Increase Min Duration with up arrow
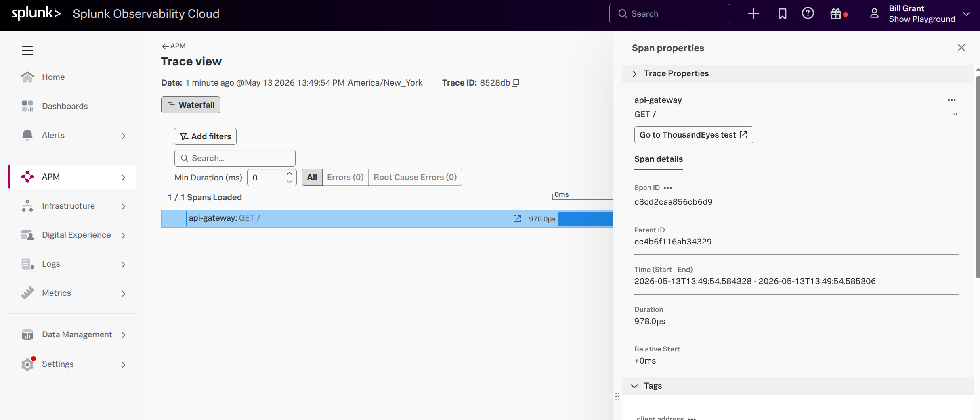 [290, 173]
